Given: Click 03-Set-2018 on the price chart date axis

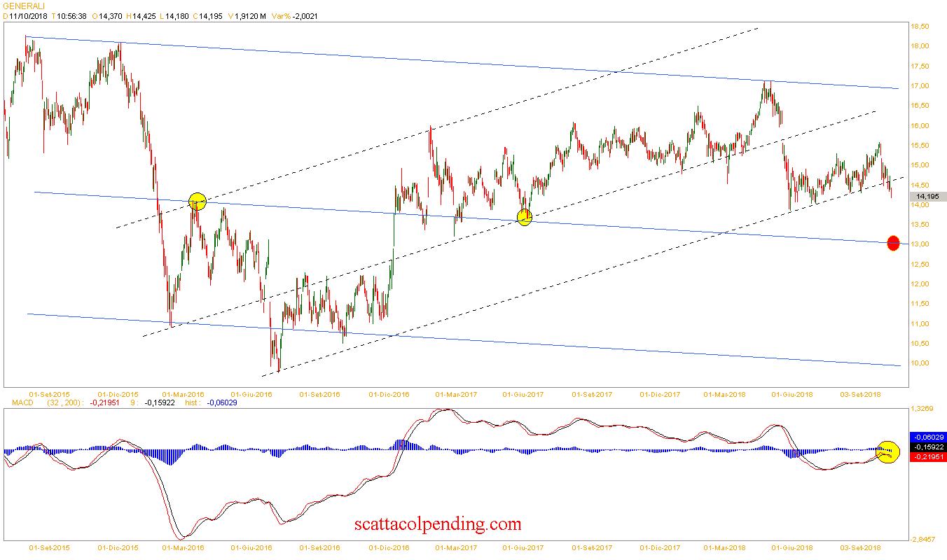Looking at the screenshot, I should tap(862, 394).
